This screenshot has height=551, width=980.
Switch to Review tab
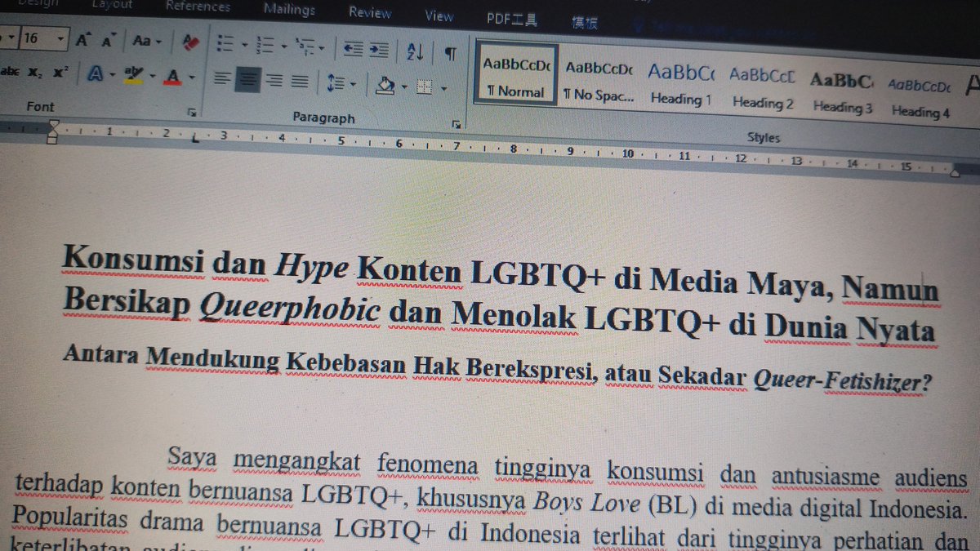(369, 13)
